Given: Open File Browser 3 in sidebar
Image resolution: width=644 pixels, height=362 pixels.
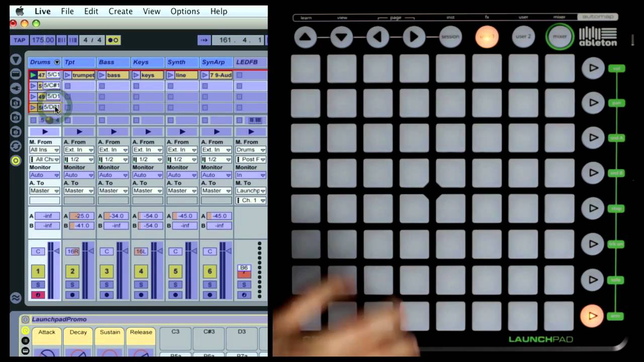Looking at the screenshot, I should click(x=16, y=132).
